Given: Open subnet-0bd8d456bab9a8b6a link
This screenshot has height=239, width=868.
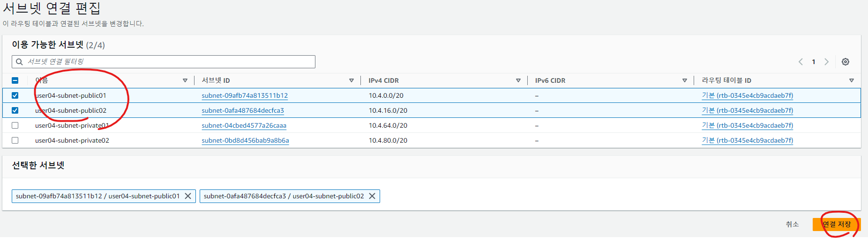Looking at the screenshot, I should [x=245, y=140].
